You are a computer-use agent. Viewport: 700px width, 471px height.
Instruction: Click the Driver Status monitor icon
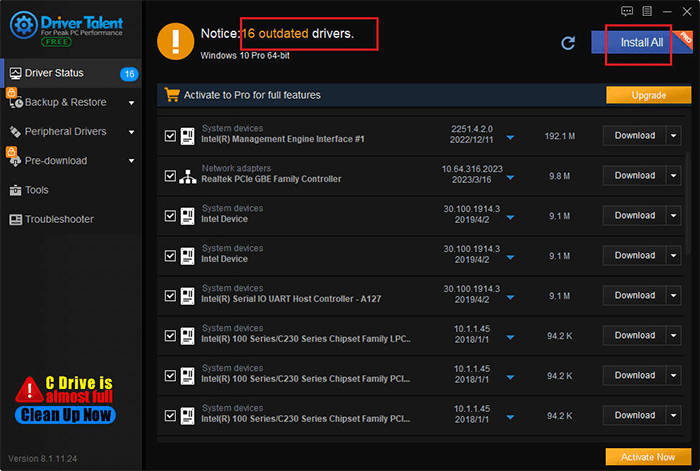coord(16,73)
